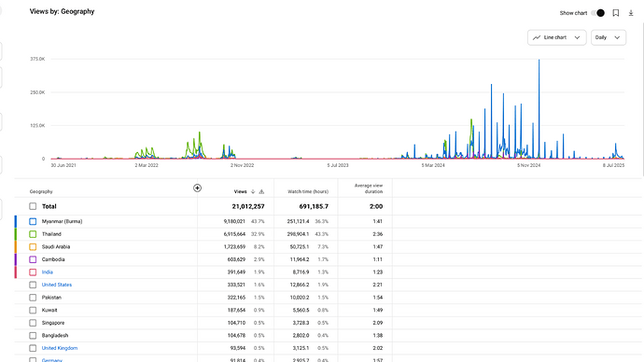644x362 pixels.
Task: Check the Pakistan checkbox
Action: pyautogui.click(x=33, y=298)
